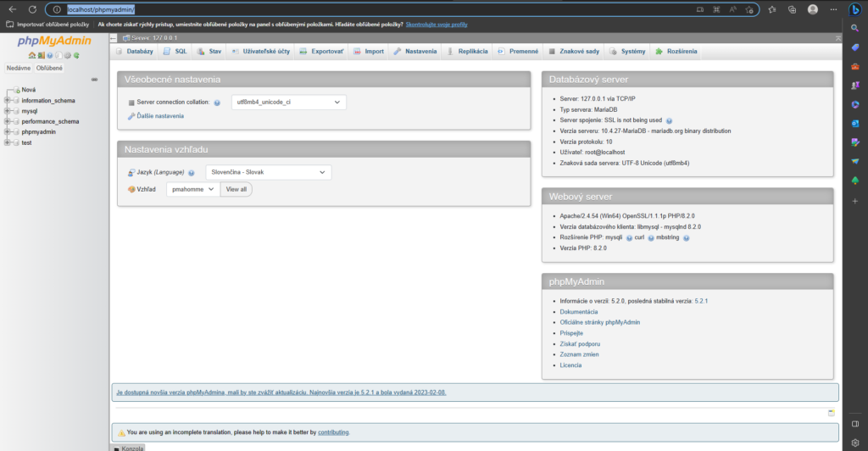Click help icon next to SSL is not being used
868x451 pixels.
[x=669, y=120]
